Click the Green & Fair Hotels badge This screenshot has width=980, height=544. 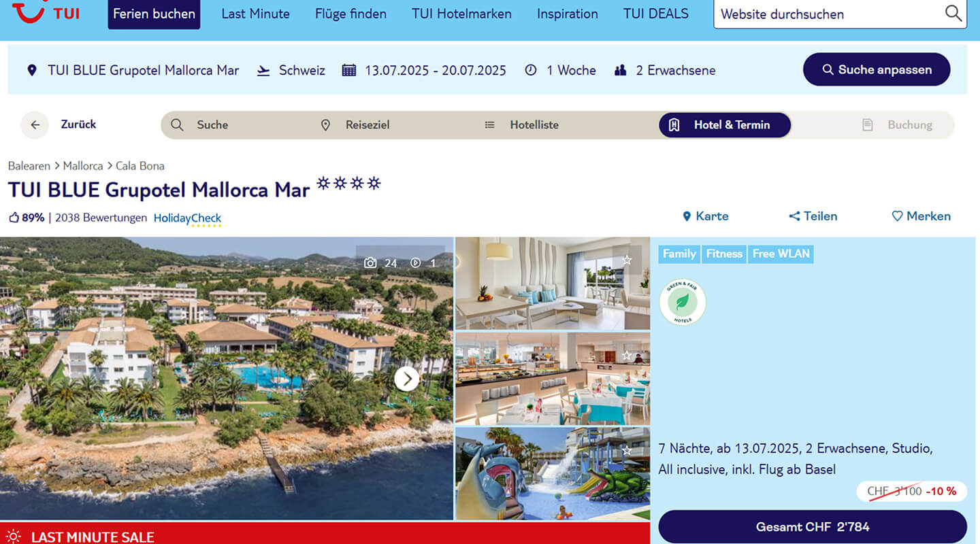point(683,302)
